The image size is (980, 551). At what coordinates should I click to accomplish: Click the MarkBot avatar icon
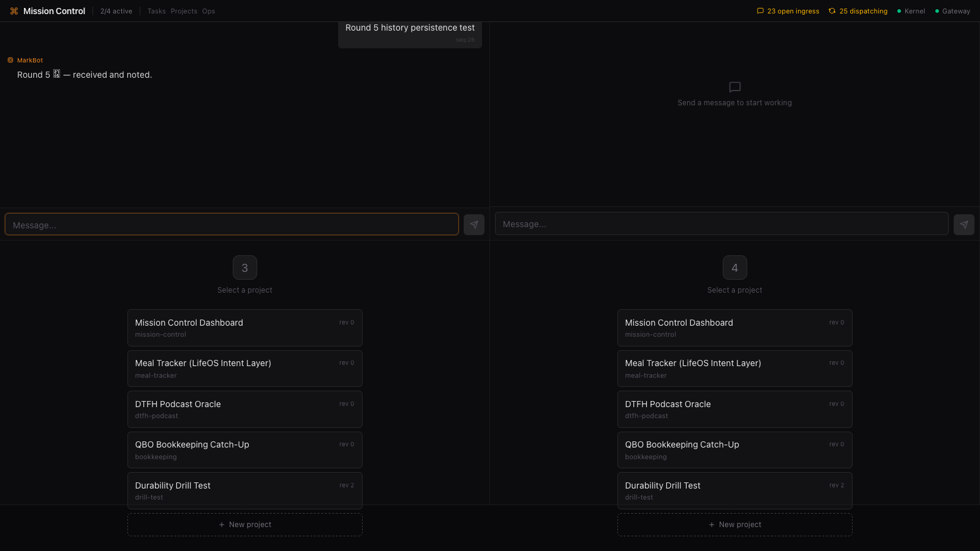10,60
